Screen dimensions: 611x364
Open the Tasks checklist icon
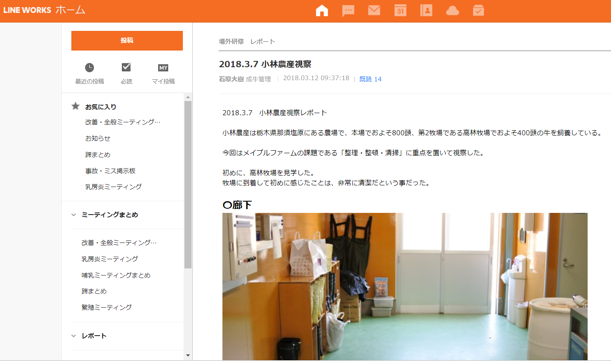[478, 10]
